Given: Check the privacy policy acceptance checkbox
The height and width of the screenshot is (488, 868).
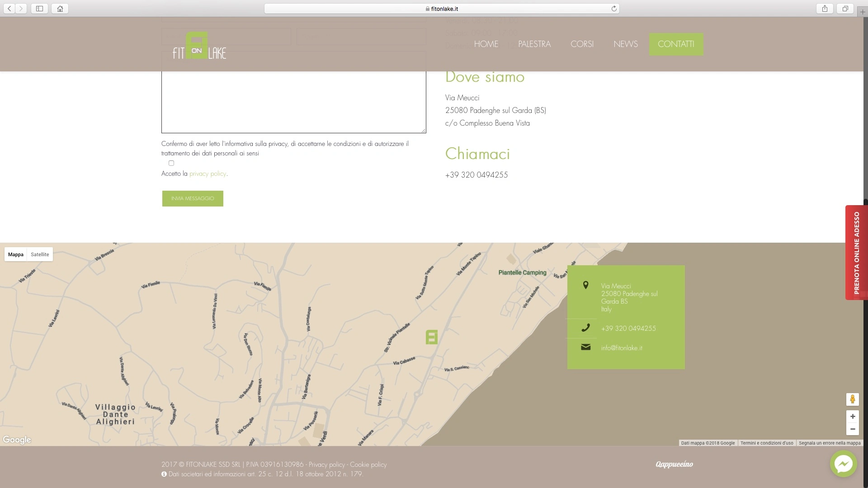Looking at the screenshot, I should pyautogui.click(x=171, y=163).
